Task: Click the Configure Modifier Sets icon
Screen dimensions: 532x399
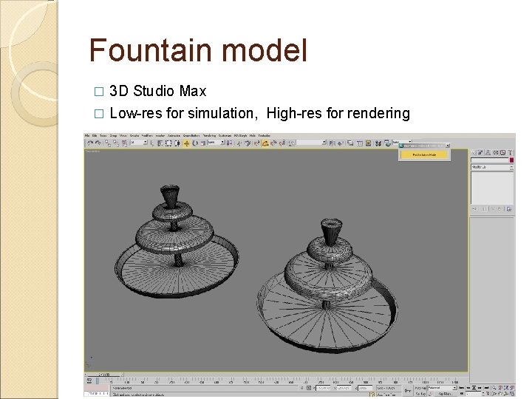Action: point(509,208)
